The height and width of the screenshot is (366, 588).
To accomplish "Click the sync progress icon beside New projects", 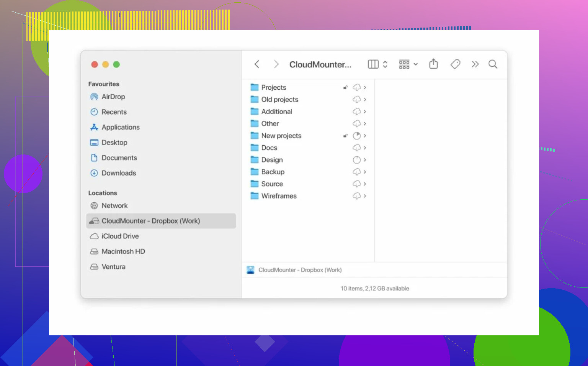I will (x=356, y=136).
